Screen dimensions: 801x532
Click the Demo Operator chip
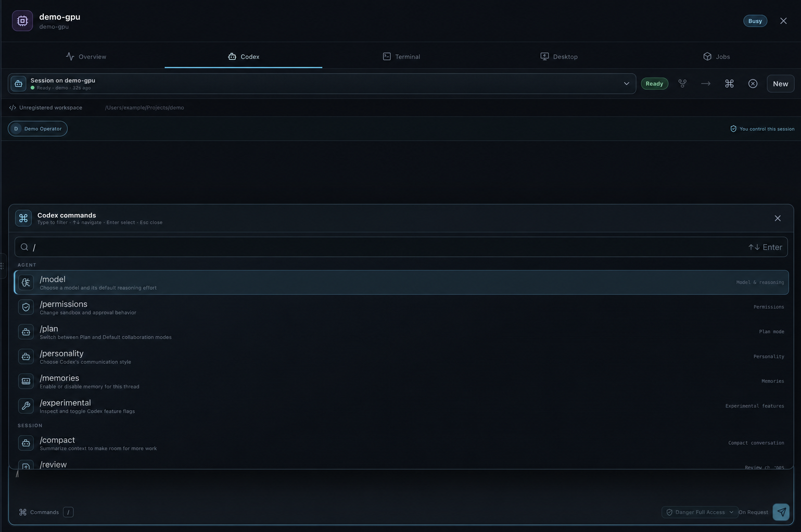[x=37, y=129]
